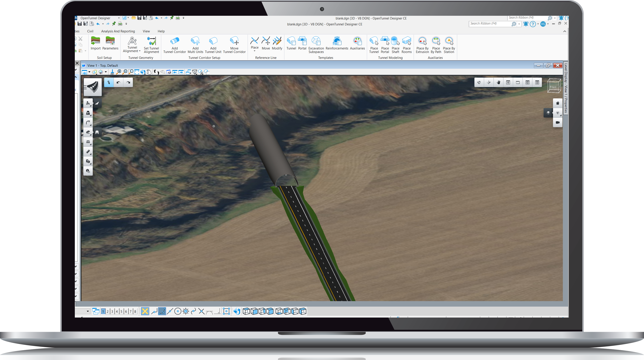
Task: Adjust the view brightness control in view toolbar
Action: pos(101,72)
